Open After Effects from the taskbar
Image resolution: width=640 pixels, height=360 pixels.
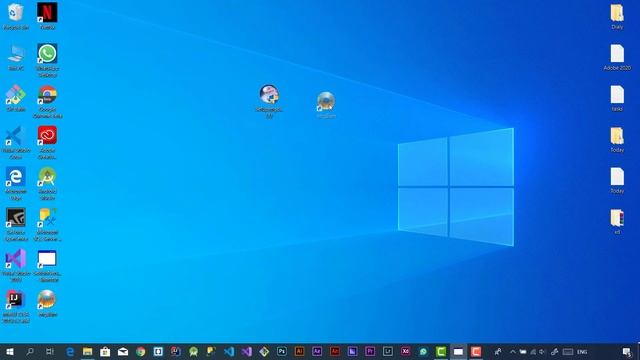317,351
